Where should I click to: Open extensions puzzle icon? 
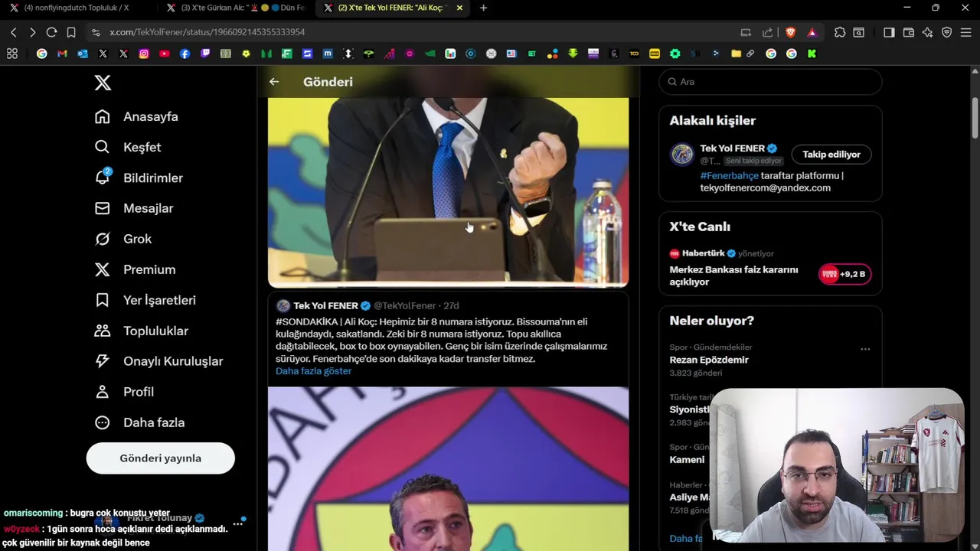(840, 32)
